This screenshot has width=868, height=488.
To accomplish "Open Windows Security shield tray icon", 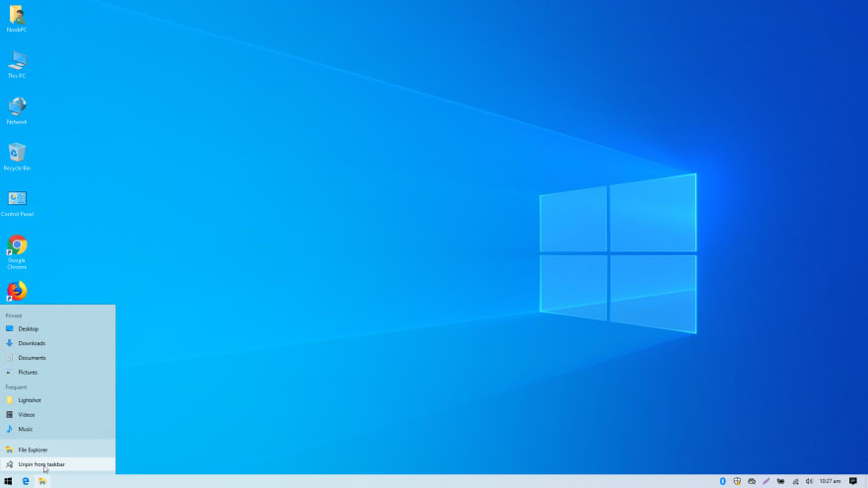I will 737,481.
